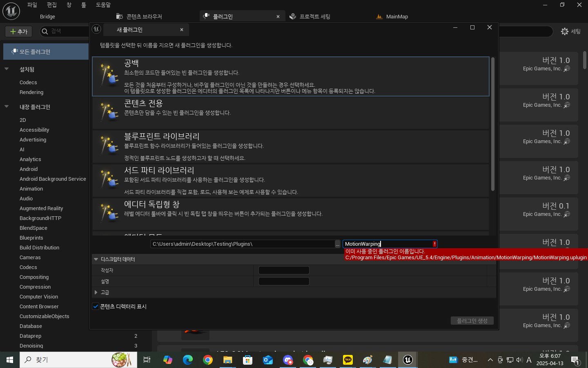Open the 편집 menu
The width and height of the screenshot is (588, 368).
tap(51, 5)
